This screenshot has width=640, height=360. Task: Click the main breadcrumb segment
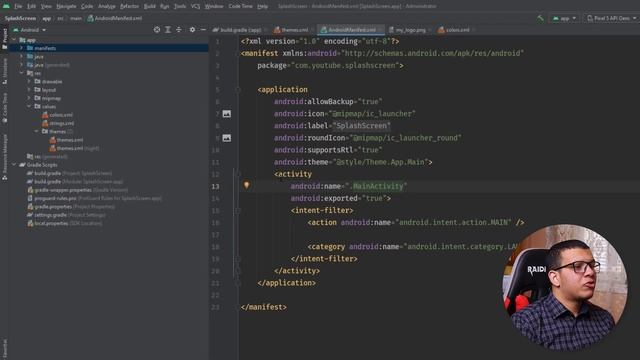[76, 19]
